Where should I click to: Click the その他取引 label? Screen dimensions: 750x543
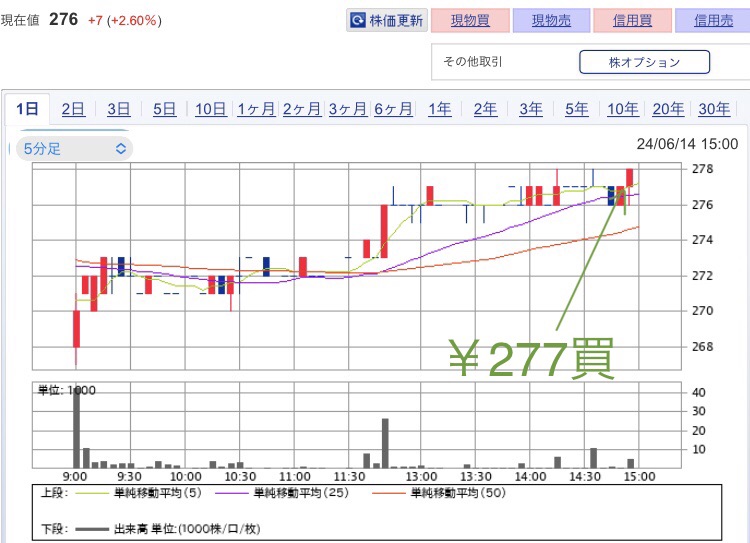tap(473, 62)
